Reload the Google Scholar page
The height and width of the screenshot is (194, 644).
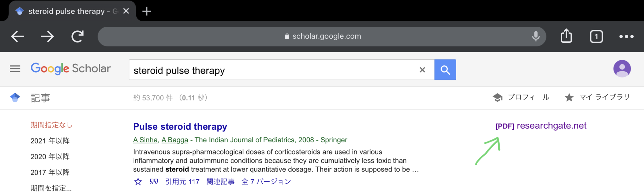[x=77, y=37]
